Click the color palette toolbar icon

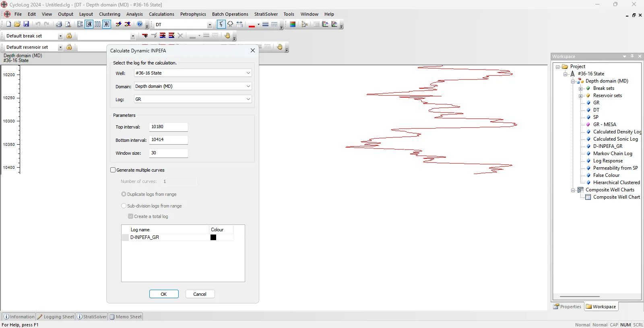click(x=293, y=24)
